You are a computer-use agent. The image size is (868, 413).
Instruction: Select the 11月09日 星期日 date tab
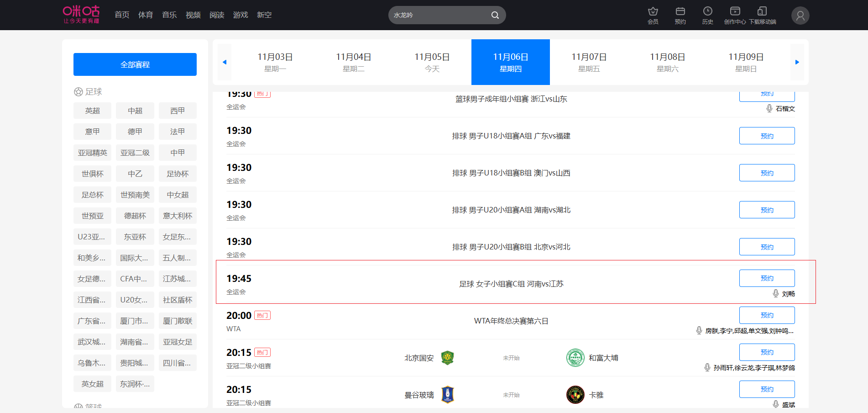[746, 62]
